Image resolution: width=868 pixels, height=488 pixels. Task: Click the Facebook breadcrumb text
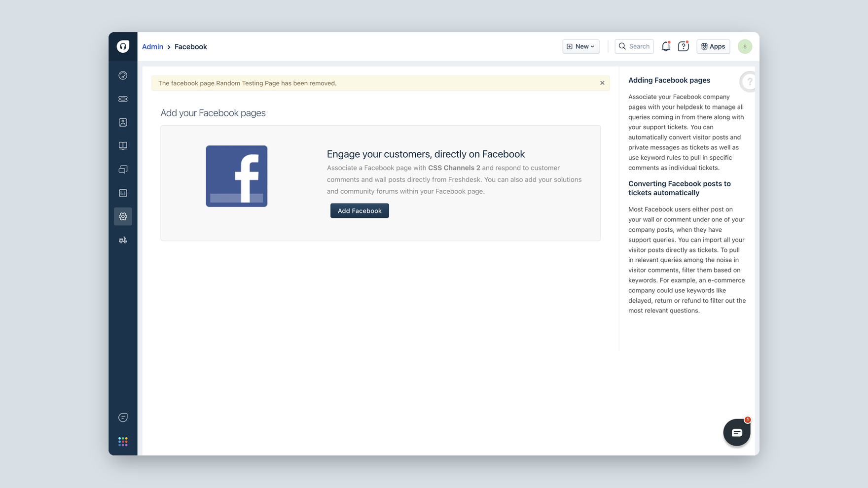(x=191, y=47)
